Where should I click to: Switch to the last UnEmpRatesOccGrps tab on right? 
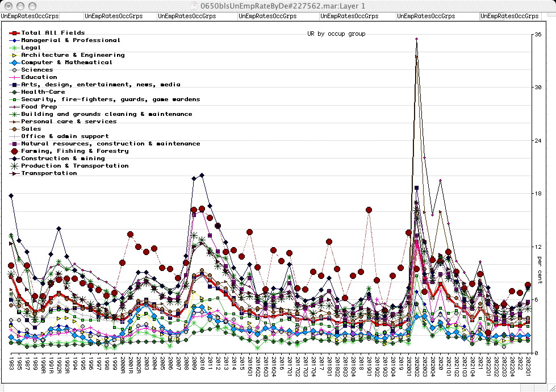[x=509, y=16]
